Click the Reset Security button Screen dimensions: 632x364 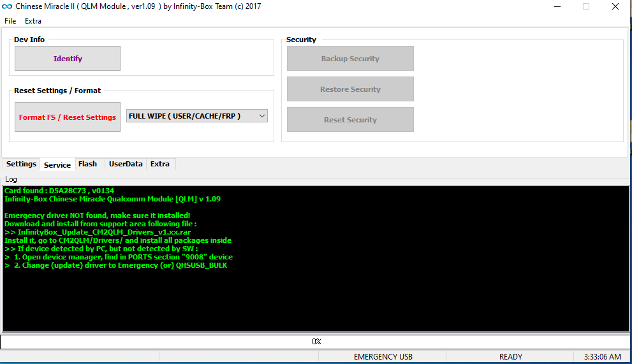point(350,120)
